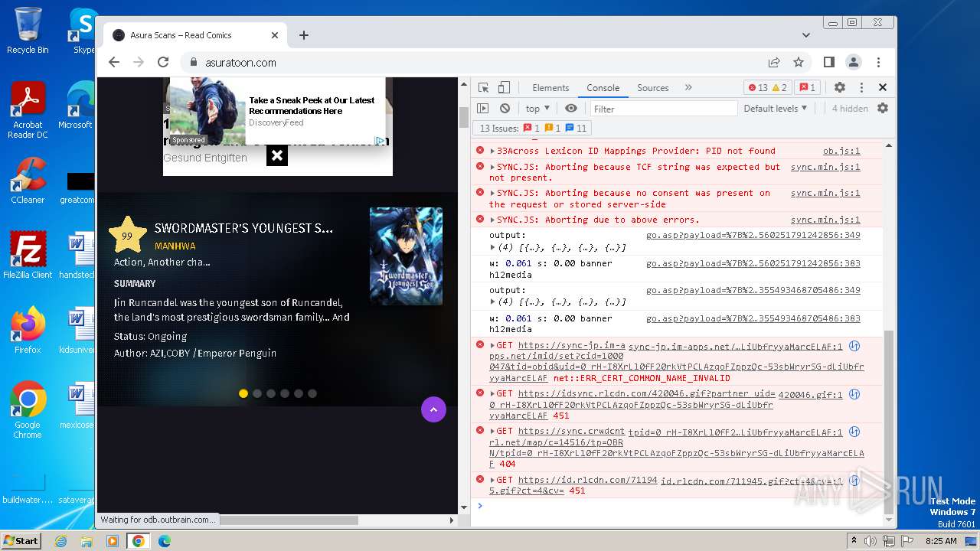
Task: Open console settings gear beside 4 hidden
Action: [883, 109]
